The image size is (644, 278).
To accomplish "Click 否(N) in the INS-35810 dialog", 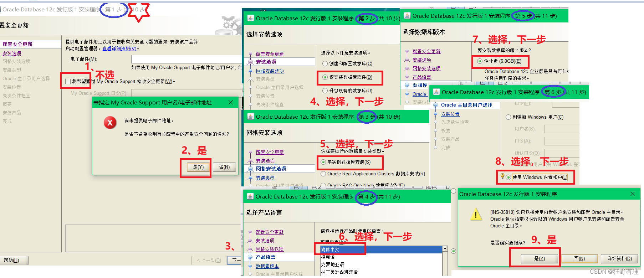I will click(x=579, y=259).
